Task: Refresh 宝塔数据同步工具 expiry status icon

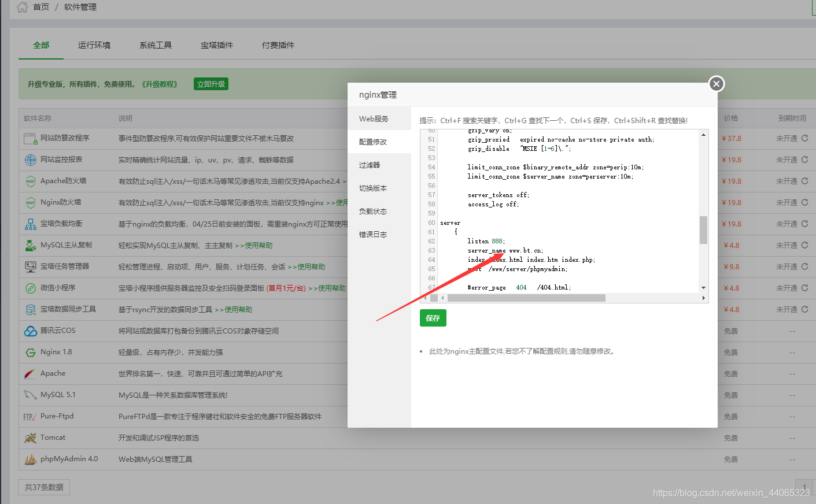Action: point(804,309)
